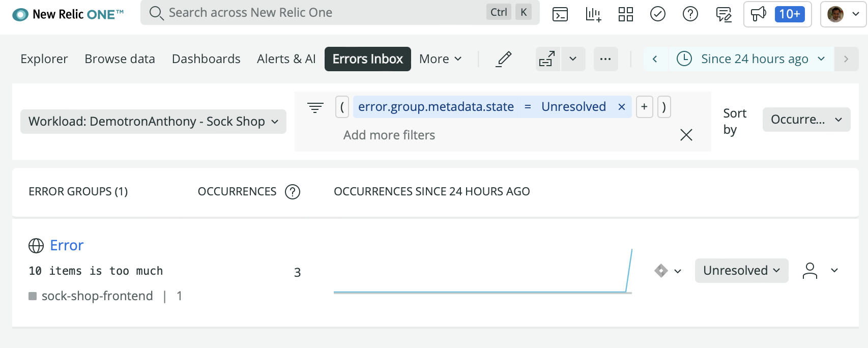
Task: Click the Add more filters field
Action: pos(389,135)
